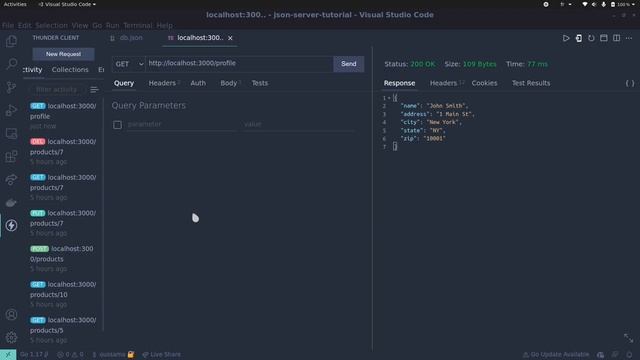The width and height of the screenshot is (640, 360).
Task: Click the import/open changes icon in editor toolbar
Action: click(579, 38)
